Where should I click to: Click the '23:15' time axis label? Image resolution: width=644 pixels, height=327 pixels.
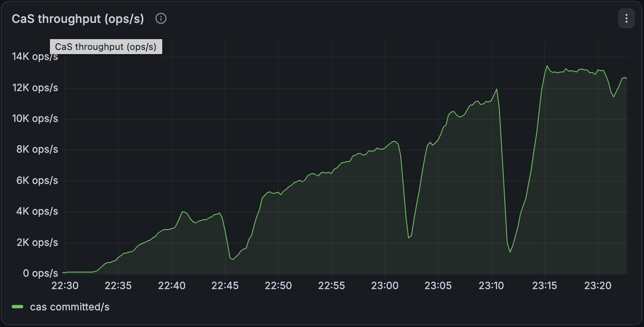(x=545, y=286)
